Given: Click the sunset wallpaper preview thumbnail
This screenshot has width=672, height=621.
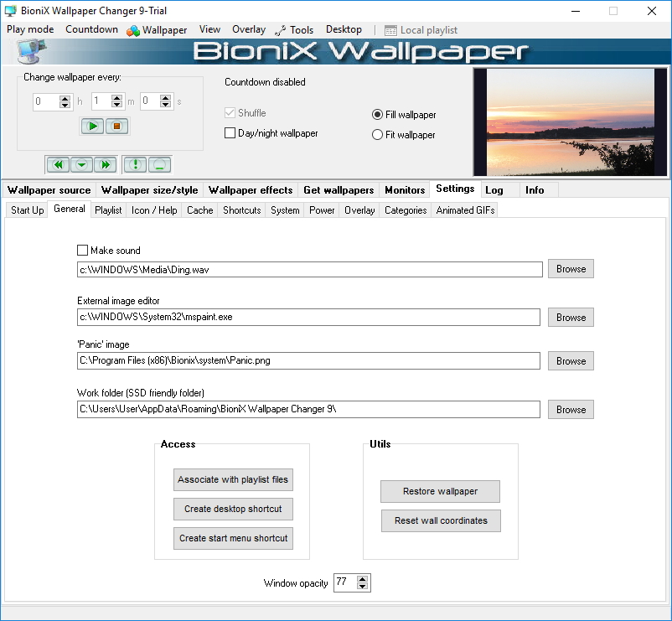Looking at the screenshot, I should tap(570, 122).
